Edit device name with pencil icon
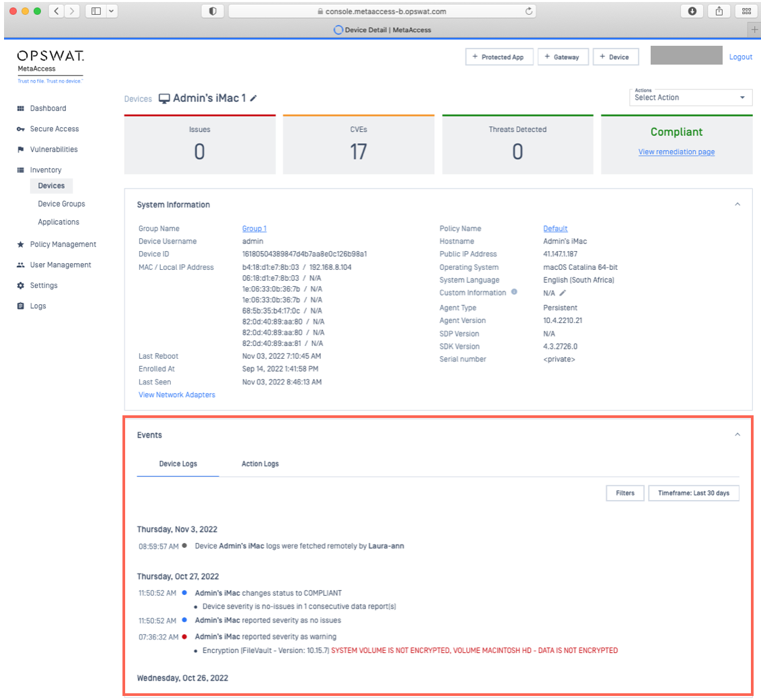The width and height of the screenshot is (761, 700). (254, 98)
